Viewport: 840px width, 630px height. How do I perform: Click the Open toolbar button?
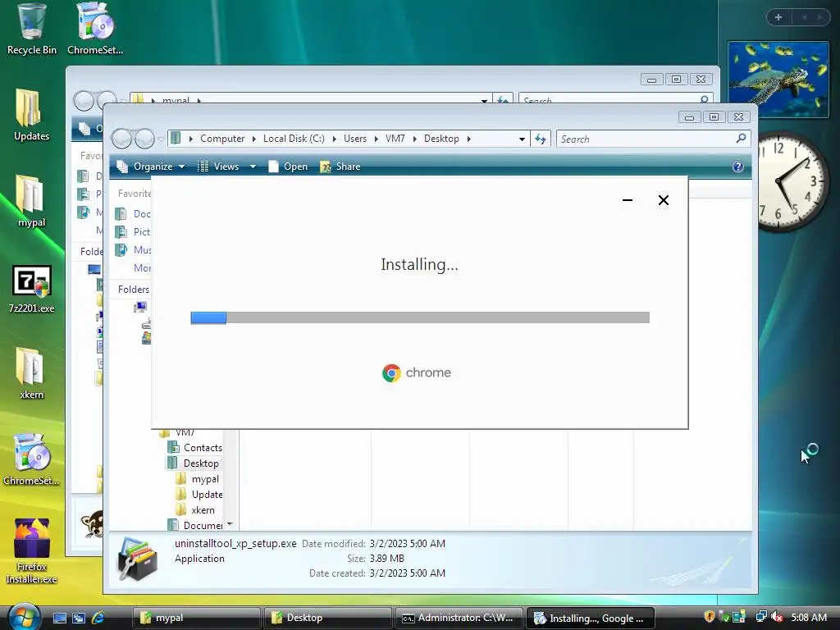point(288,167)
